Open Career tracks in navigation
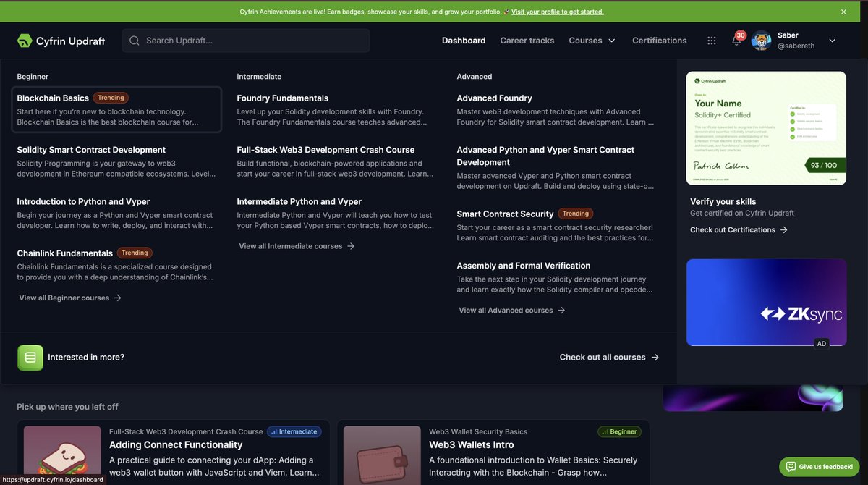 [527, 41]
